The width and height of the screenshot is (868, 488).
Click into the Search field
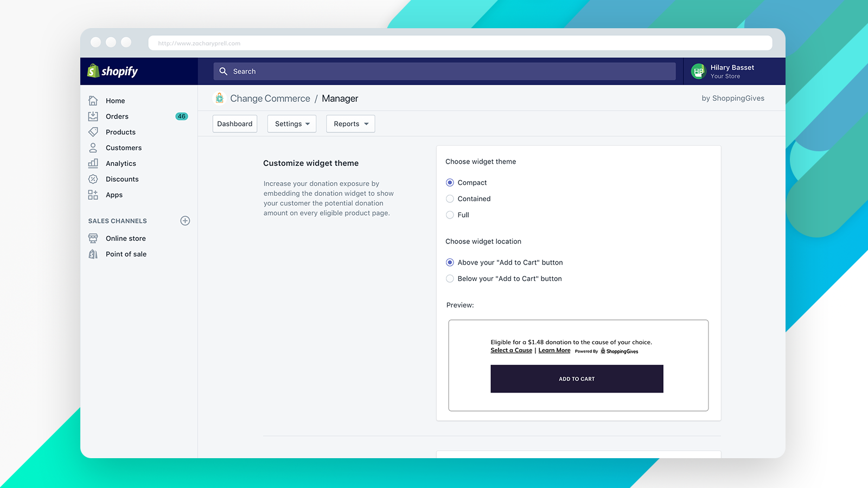[445, 71]
